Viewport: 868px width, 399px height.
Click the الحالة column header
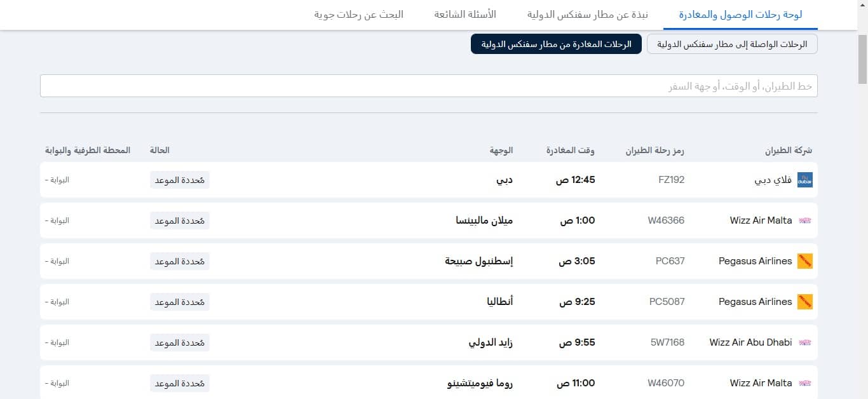pyautogui.click(x=159, y=151)
